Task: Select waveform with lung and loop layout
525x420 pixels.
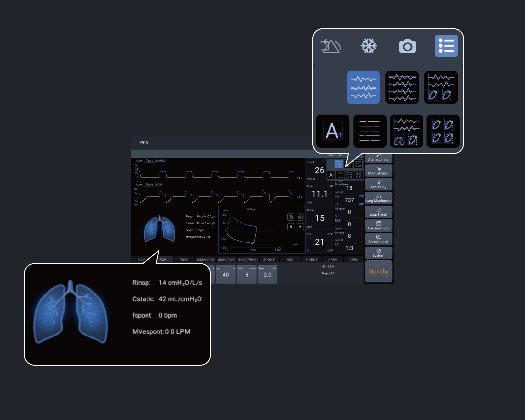Action: [406, 131]
